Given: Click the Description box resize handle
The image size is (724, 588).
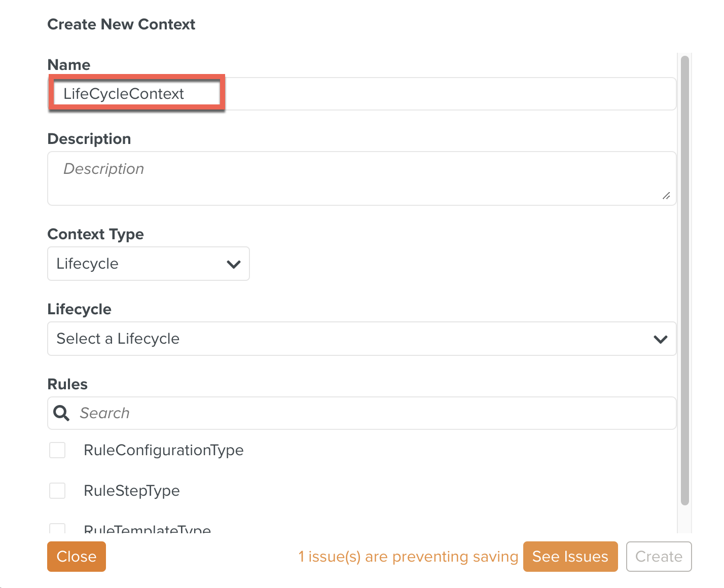Looking at the screenshot, I should (666, 196).
